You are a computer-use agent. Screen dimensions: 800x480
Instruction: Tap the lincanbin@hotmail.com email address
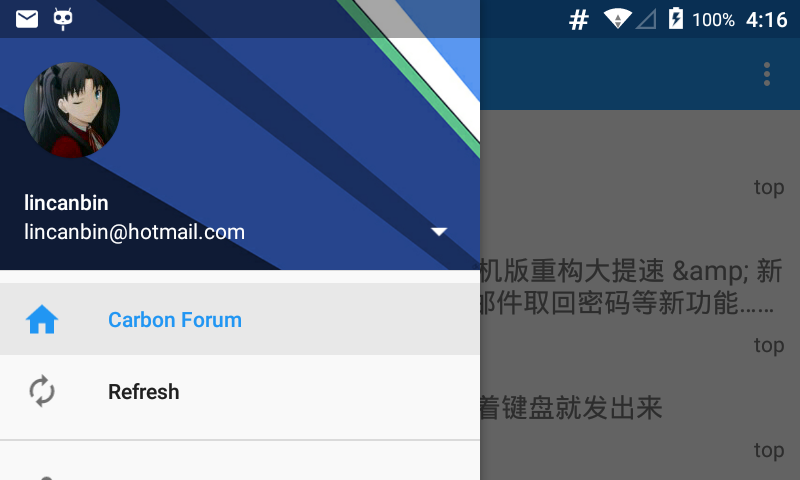coord(135,232)
